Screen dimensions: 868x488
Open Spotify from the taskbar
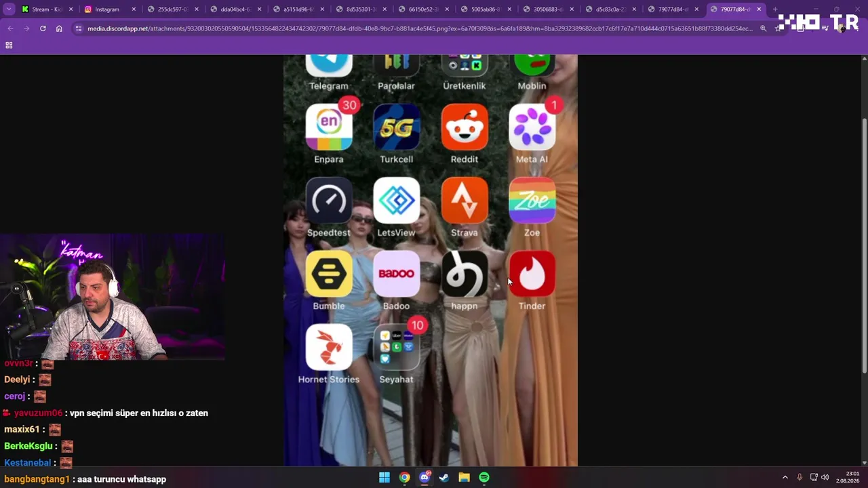click(x=484, y=477)
